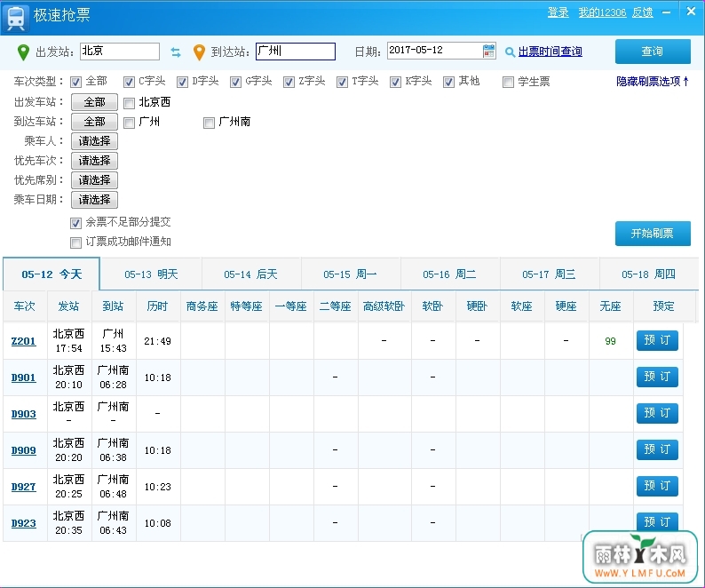Switch to the 05-17 周三 tab
This screenshot has width=705, height=588.
tap(549, 274)
